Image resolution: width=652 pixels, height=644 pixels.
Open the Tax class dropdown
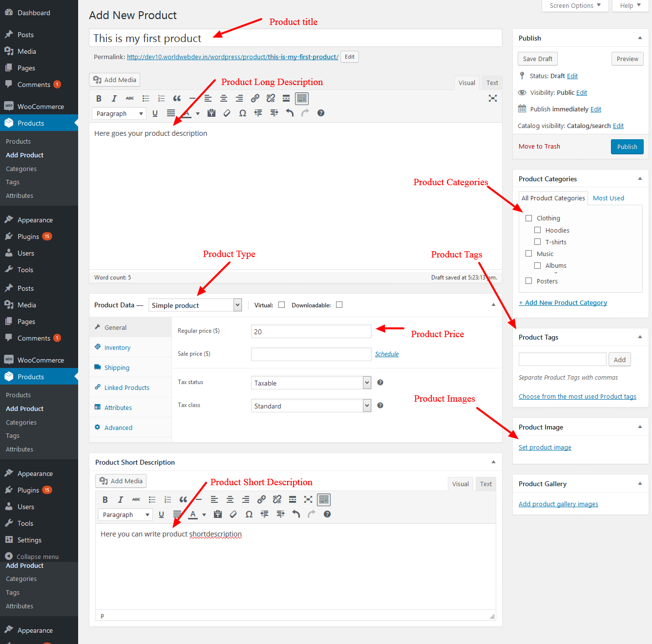tap(311, 406)
